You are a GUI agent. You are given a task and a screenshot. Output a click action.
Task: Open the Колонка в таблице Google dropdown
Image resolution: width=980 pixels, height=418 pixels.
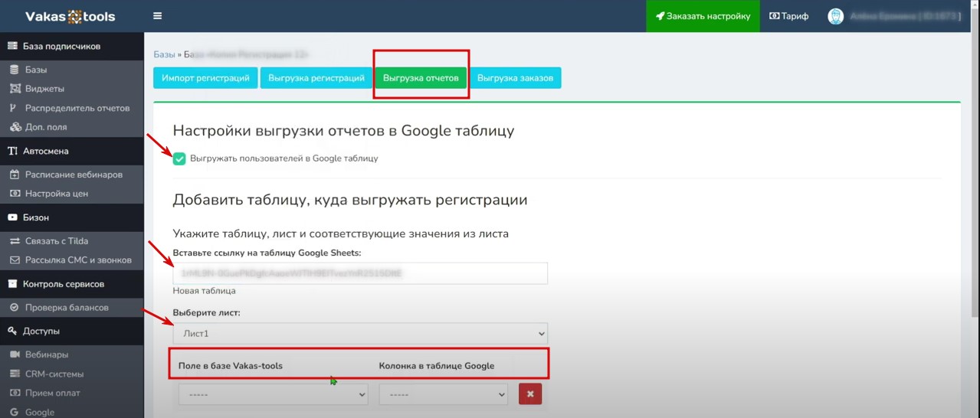pyautogui.click(x=443, y=394)
